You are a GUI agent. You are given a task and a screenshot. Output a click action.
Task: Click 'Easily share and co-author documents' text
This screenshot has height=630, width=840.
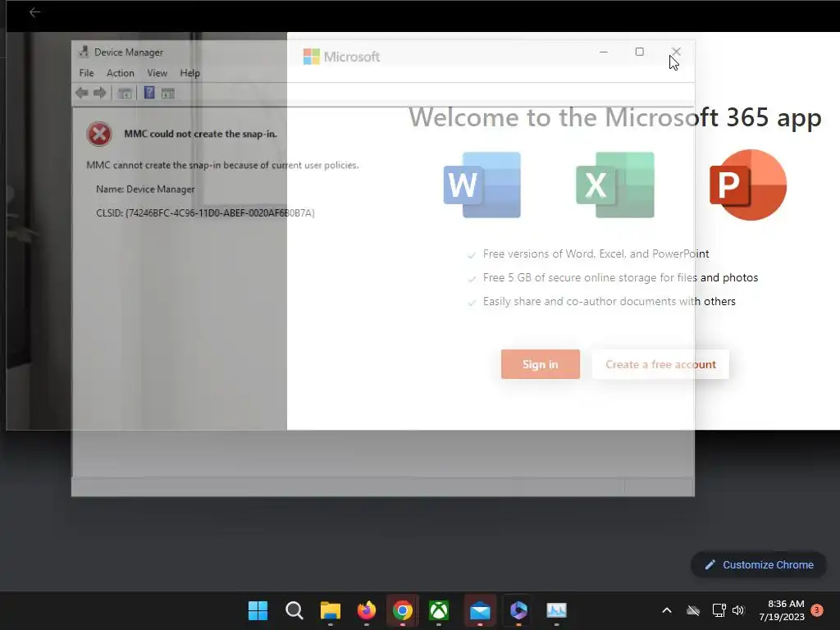pyautogui.click(x=609, y=301)
